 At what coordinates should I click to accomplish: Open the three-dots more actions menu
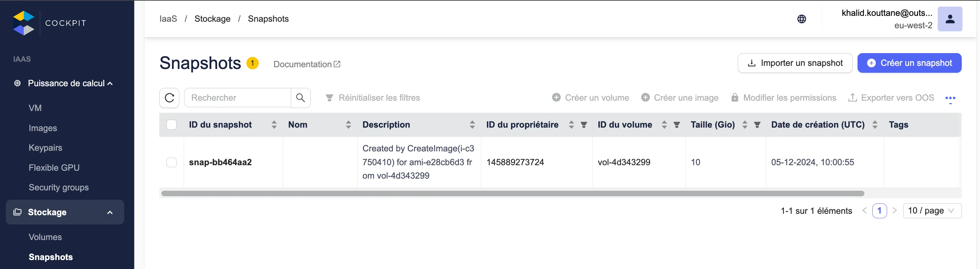(950, 98)
